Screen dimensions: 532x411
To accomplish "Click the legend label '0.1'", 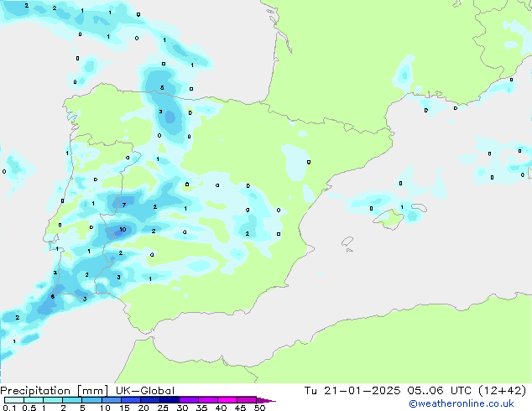I will coord(9,408).
